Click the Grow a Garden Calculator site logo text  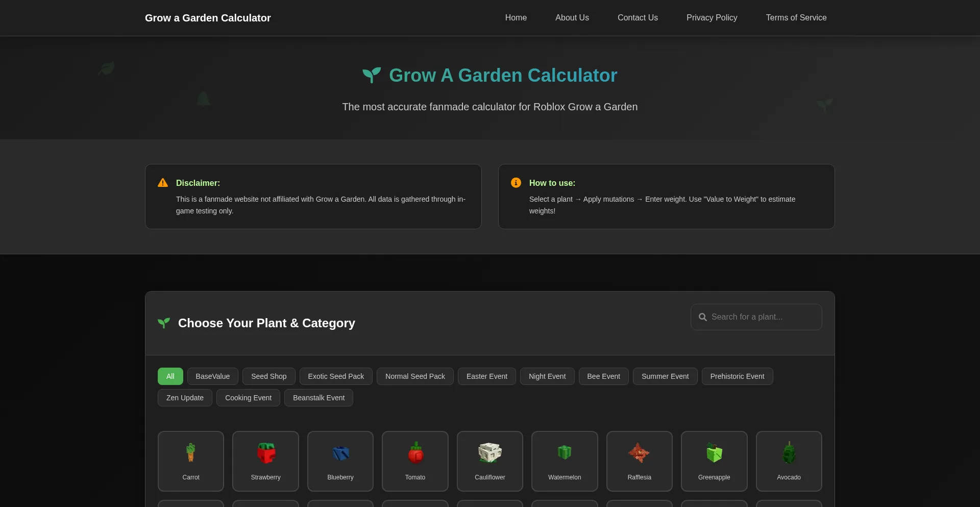(208, 18)
